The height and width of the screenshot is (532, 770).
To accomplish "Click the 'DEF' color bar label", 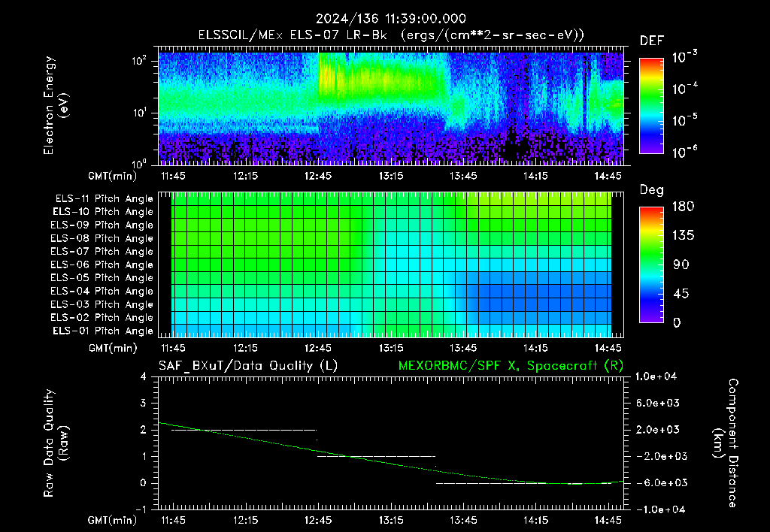I will [652, 41].
